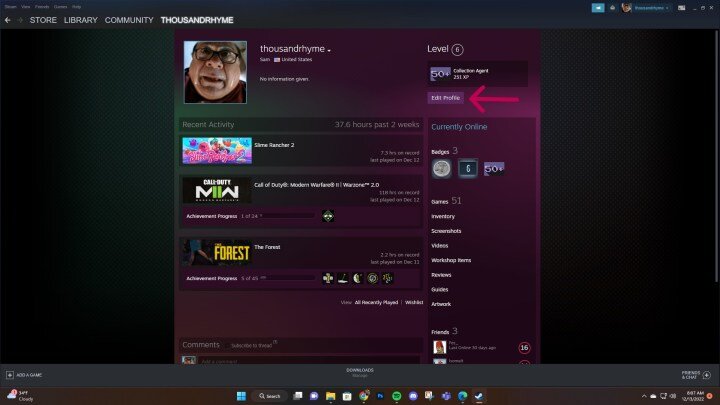Open Call of Duty Achievement Progress link
This screenshot has height=405, width=720.
[212, 216]
